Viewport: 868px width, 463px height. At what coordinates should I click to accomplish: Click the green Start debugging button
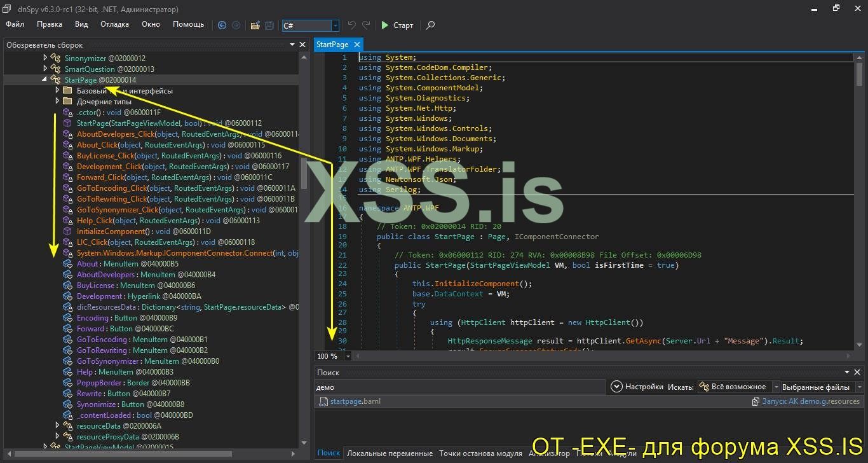[397, 25]
